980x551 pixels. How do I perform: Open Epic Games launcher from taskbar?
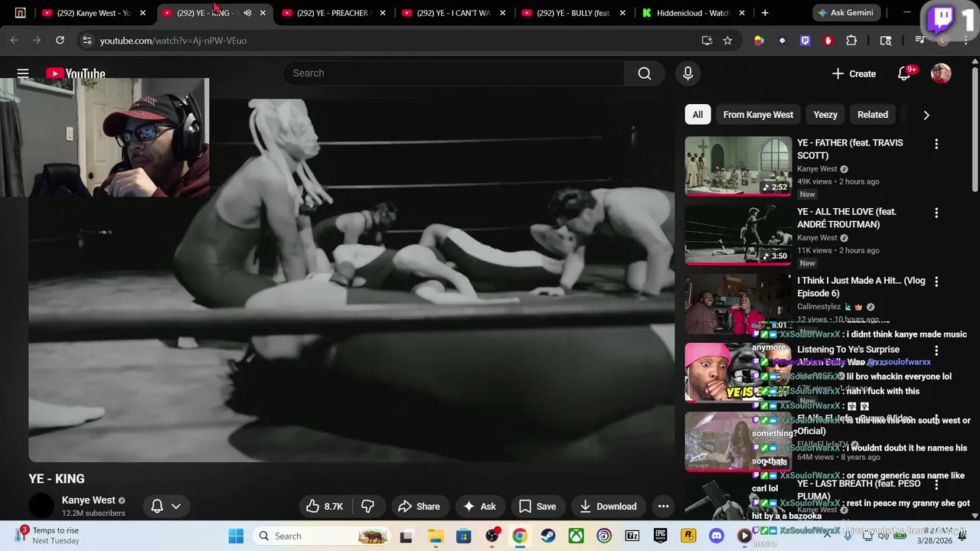pos(661,536)
